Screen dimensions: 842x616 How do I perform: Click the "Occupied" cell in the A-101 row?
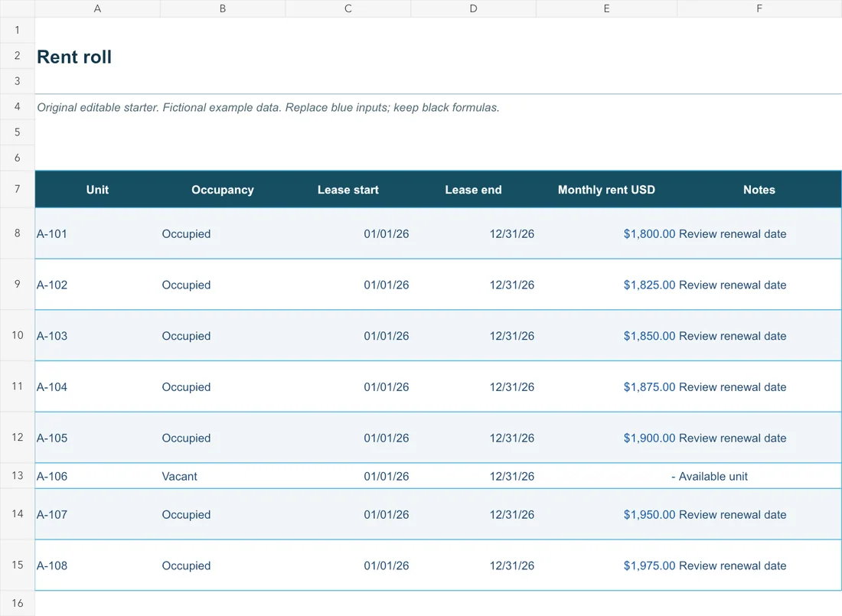click(223, 233)
